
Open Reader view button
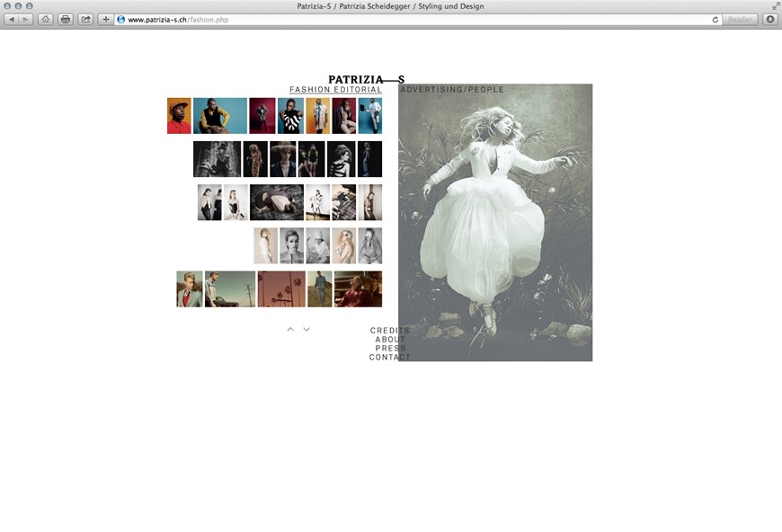click(x=740, y=20)
